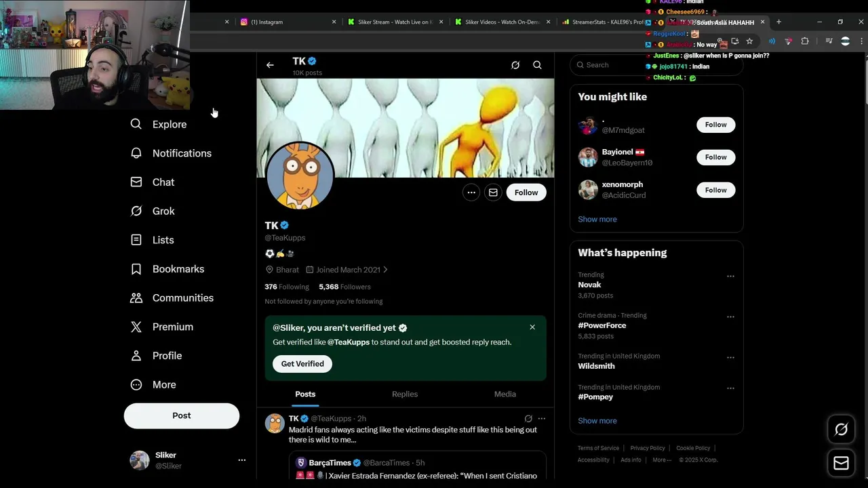The width and height of the screenshot is (868, 488).
Task: Click Show more under What's happening
Action: coord(597,421)
